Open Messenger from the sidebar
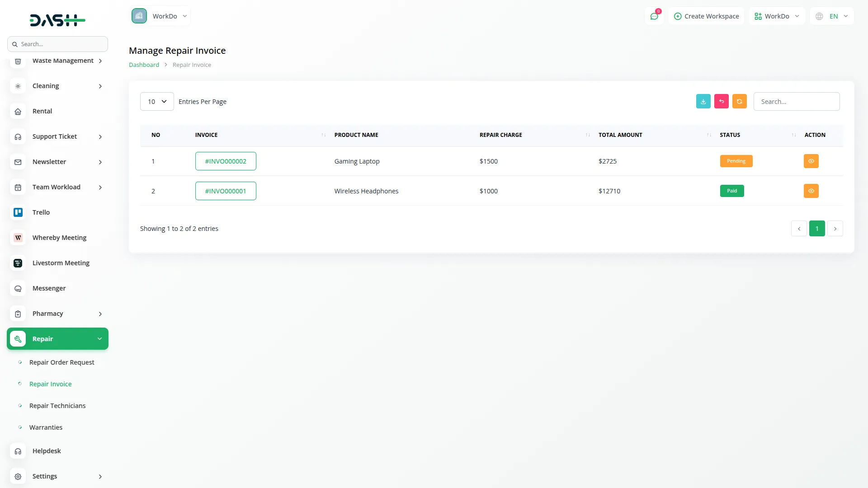The image size is (868, 488). 49,288
